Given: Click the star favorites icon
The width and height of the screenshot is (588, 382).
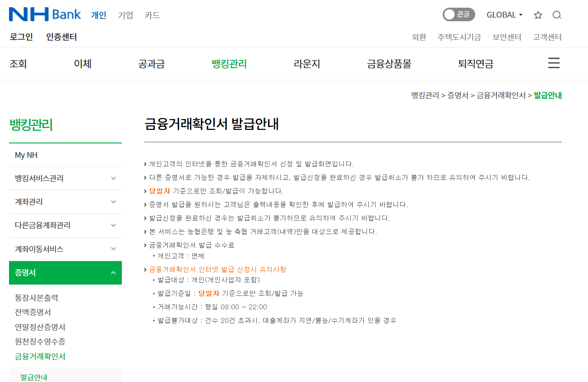Looking at the screenshot, I should point(538,15).
